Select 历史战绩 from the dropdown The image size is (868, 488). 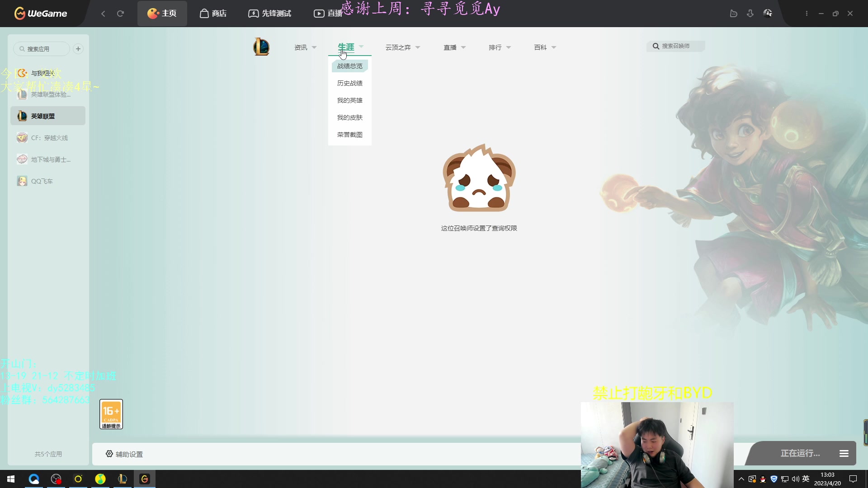(349, 83)
